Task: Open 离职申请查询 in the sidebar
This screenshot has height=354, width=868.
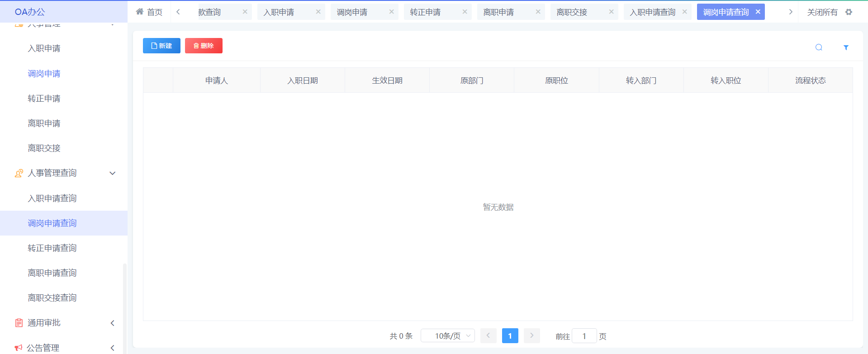Action: (52, 273)
